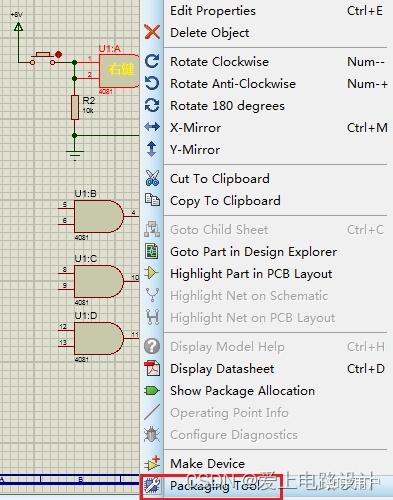Click the X-Mirror horizontal arrow icon

point(152,127)
